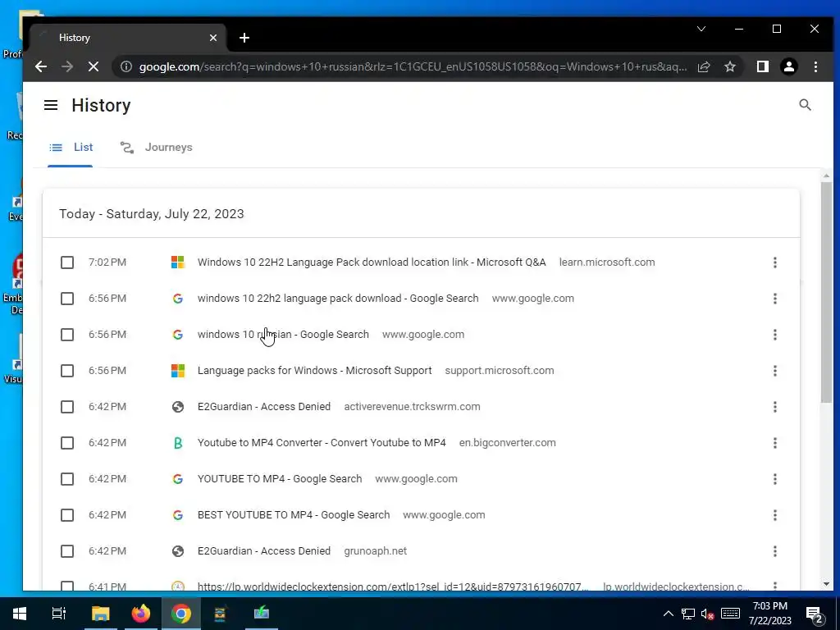Switch to the Journeys tab
This screenshot has width=840, height=630.
156,148
